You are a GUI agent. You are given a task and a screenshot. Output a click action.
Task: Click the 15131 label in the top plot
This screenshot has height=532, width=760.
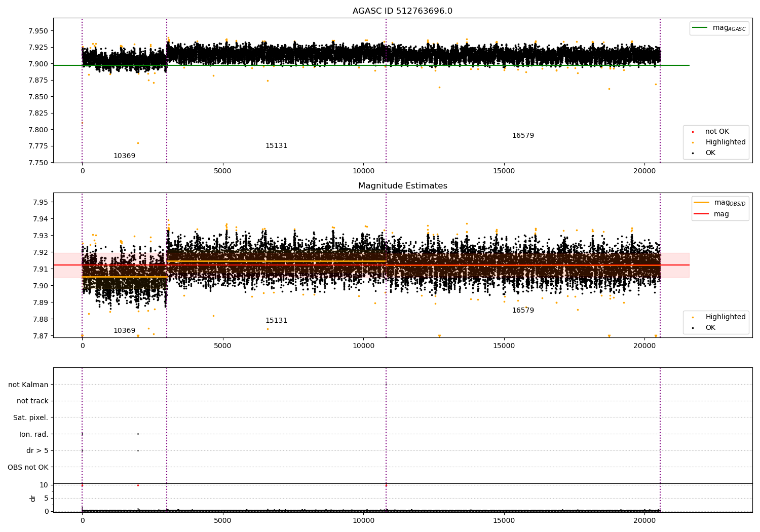[276, 146]
